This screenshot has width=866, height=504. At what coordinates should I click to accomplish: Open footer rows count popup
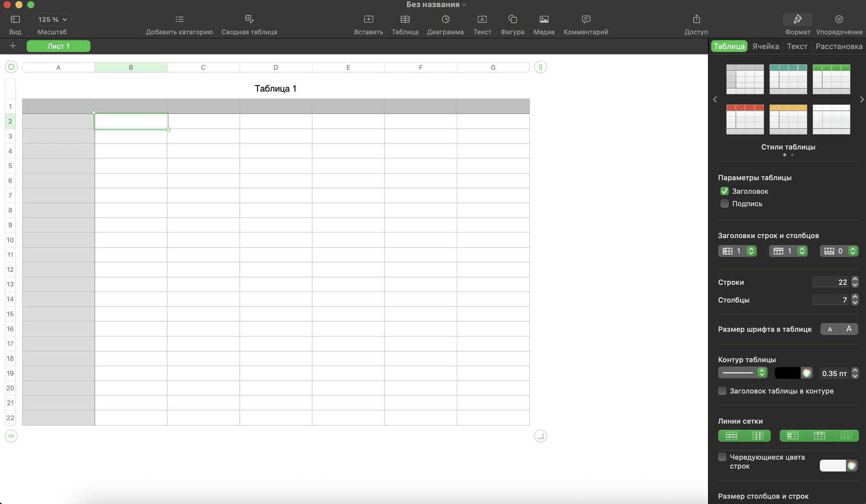click(x=839, y=251)
